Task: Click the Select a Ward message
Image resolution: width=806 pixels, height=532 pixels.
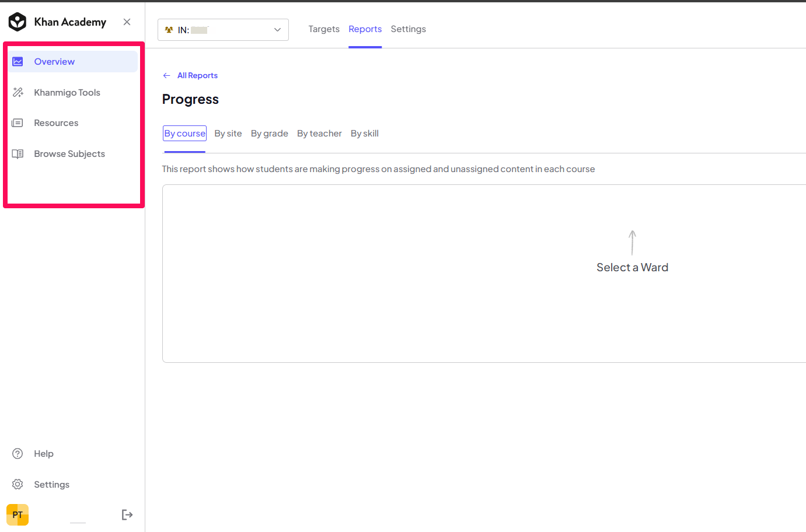Action: point(632,267)
